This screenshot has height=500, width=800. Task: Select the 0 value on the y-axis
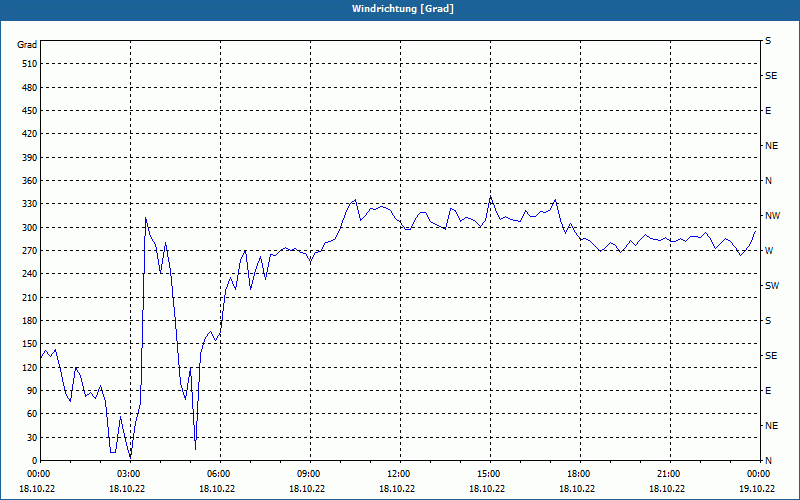coord(34,461)
